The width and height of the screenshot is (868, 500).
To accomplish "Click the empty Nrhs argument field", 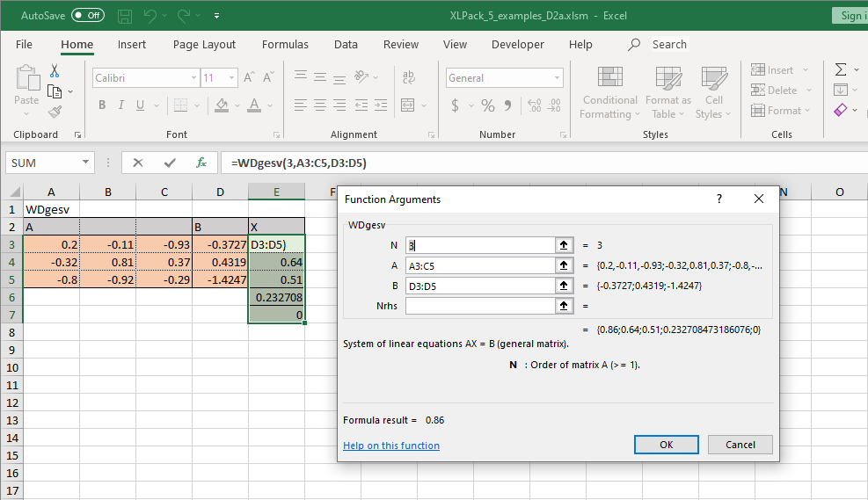I will point(480,306).
